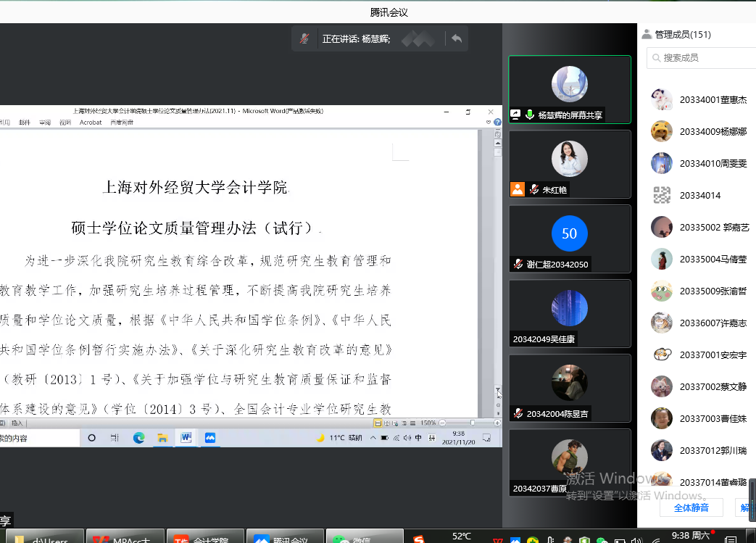This screenshot has width=756, height=543.
Task: Toggle the muted mic on 20342004陈昱吉 tile
Action: [x=519, y=413]
